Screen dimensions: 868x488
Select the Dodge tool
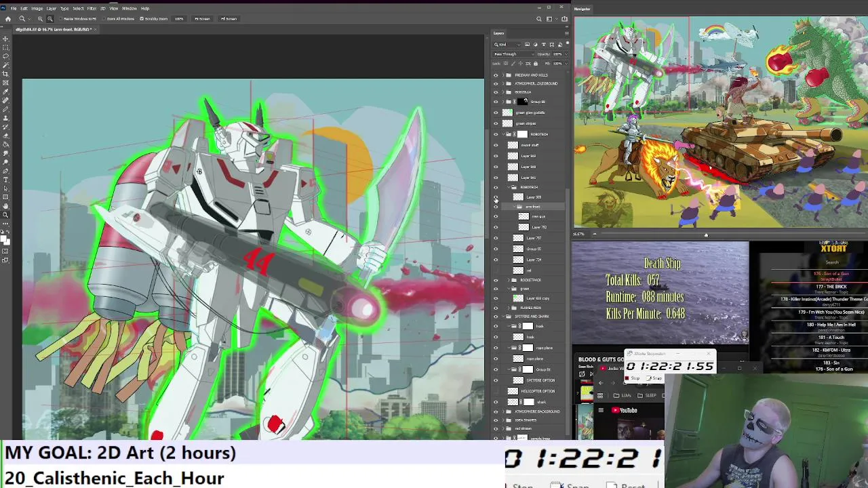pyautogui.click(x=5, y=162)
